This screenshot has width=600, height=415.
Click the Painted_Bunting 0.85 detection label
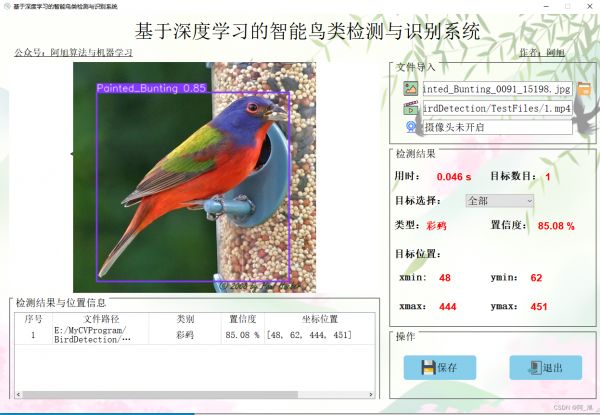tap(152, 88)
